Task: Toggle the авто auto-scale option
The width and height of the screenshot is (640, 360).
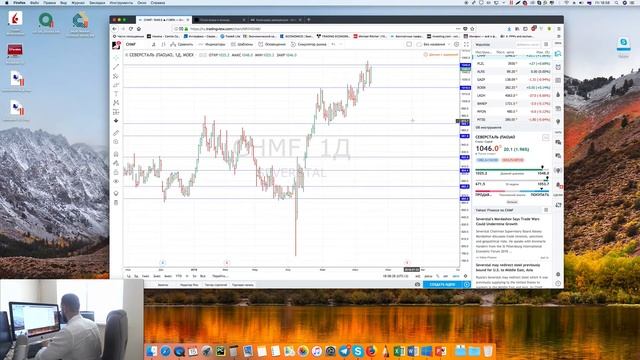Action: click(456, 276)
